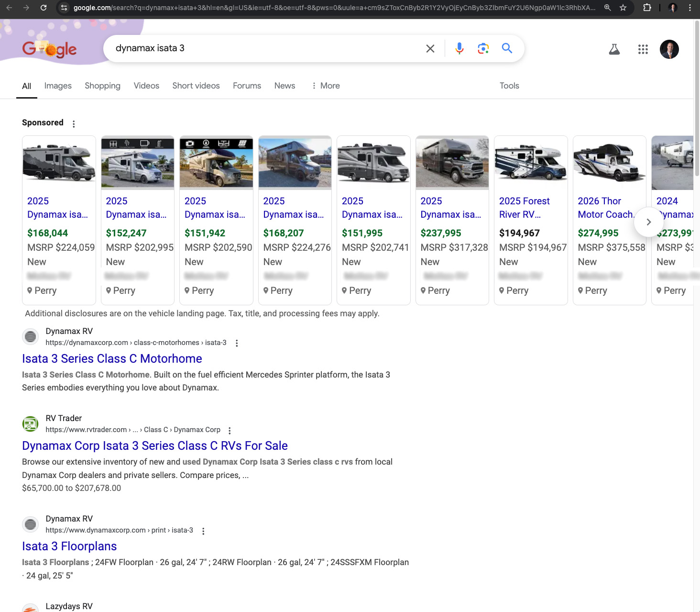Open Isata 3 Series Class C Motorhome link

tap(112, 358)
